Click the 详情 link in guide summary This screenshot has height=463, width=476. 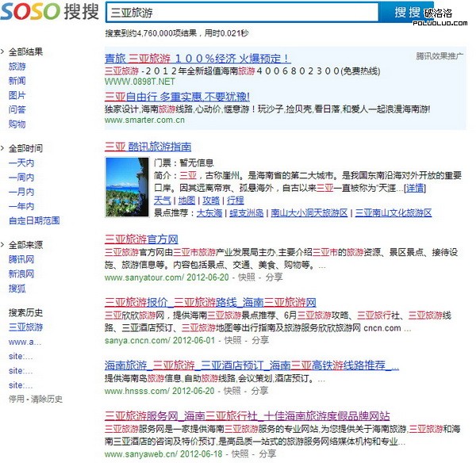pos(415,188)
